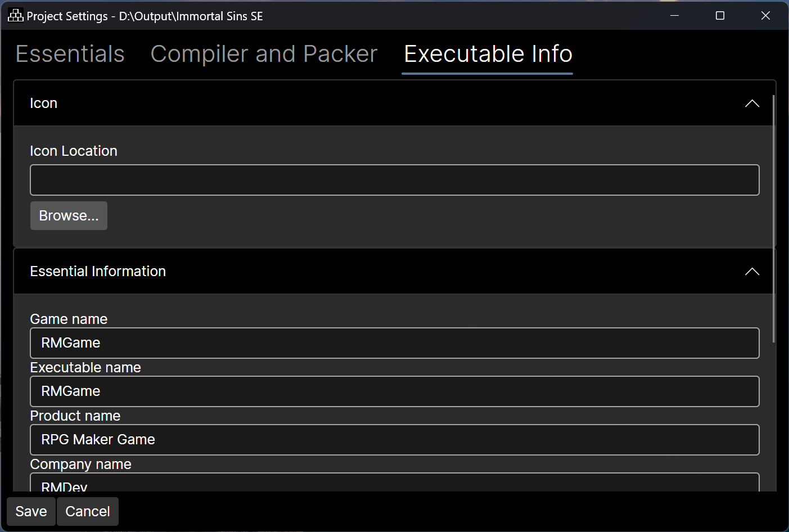The width and height of the screenshot is (789, 532).
Task: Click the window title bar text
Action: click(145, 16)
